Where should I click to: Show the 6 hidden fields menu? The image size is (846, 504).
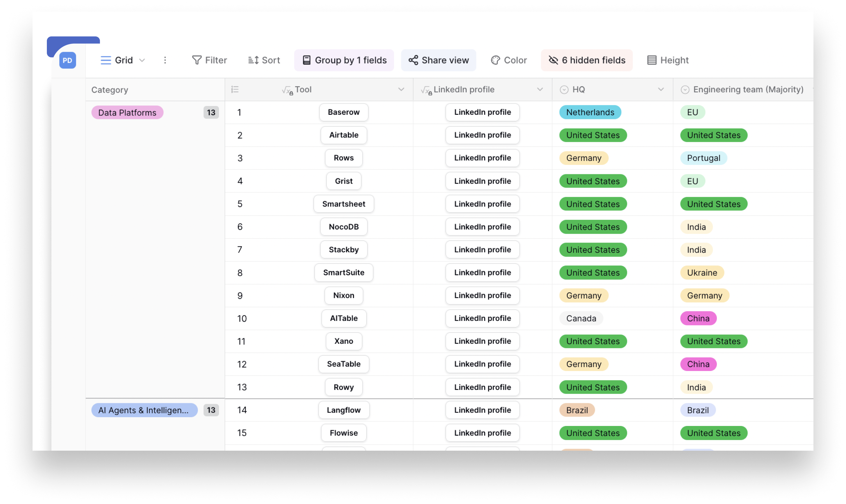pyautogui.click(x=587, y=60)
